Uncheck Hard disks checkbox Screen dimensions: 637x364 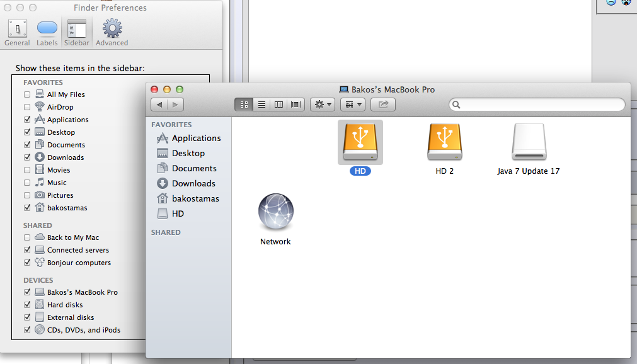pyautogui.click(x=27, y=305)
